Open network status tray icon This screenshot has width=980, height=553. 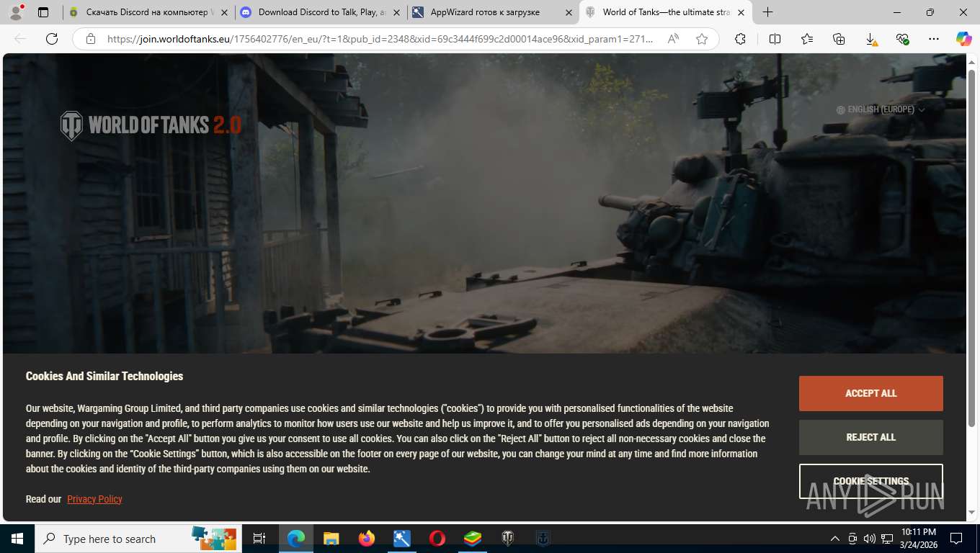[x=887, y=539]
